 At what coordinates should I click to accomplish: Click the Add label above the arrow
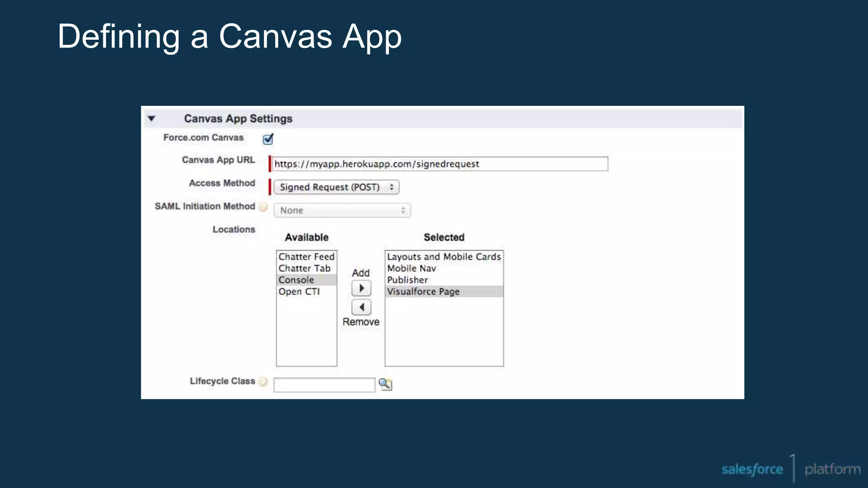pyautogui.click(x=361, y=273)
